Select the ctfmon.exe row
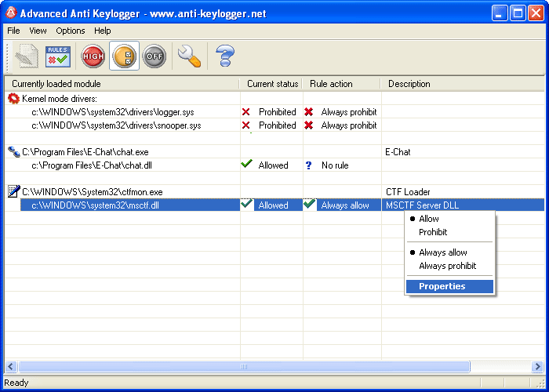 274,192
